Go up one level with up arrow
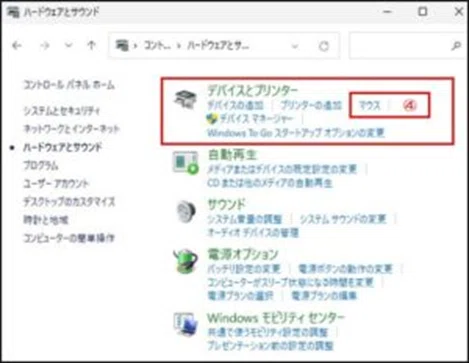Screen dimensions: 469x363 tap(92, 45)
